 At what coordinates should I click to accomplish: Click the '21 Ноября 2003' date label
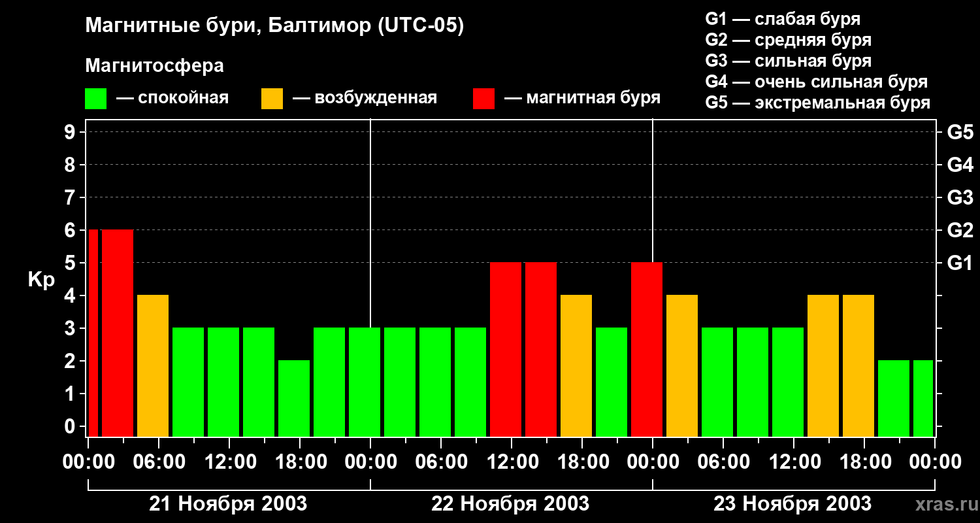[x=228, y=503]
